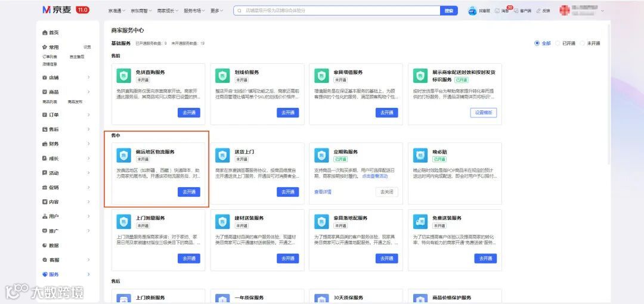Screen dimensions: 644x304
Task: Click the blue shield icon of 定期购服务
Action: coord(321,156)
